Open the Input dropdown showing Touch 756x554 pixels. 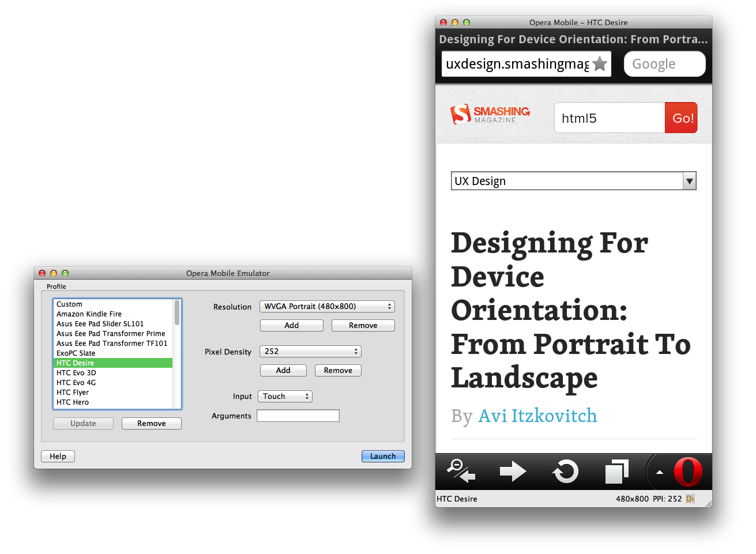tap(284, 396)
